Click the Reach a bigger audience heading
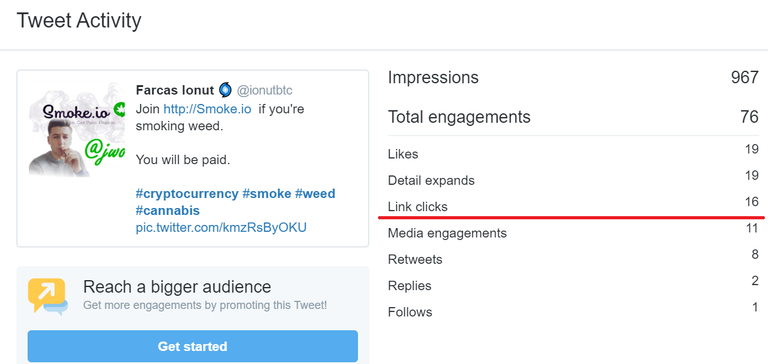 tap(177, 287)
